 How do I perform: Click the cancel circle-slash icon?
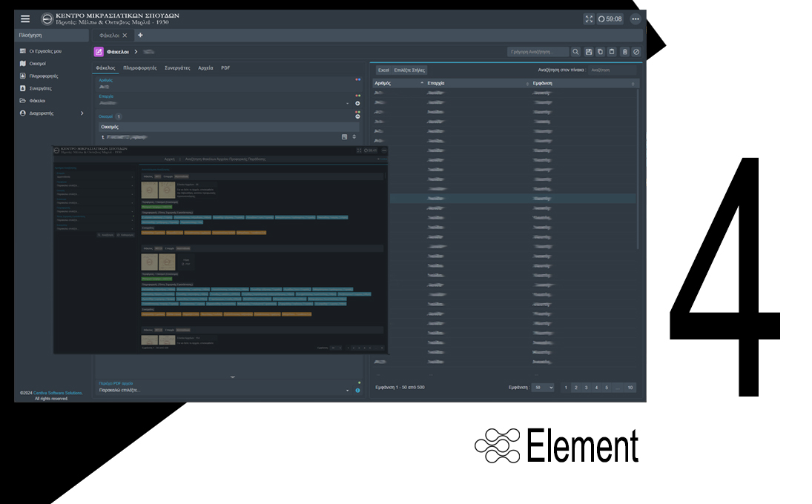636,52
